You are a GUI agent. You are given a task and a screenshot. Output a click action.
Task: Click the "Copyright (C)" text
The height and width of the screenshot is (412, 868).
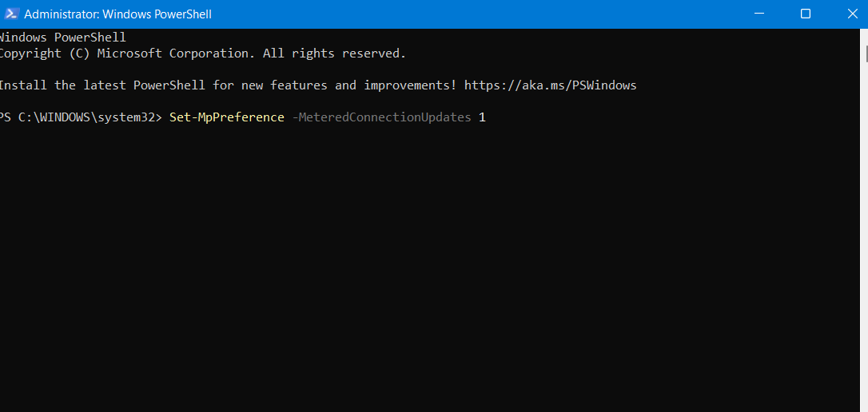coord(44,53)
